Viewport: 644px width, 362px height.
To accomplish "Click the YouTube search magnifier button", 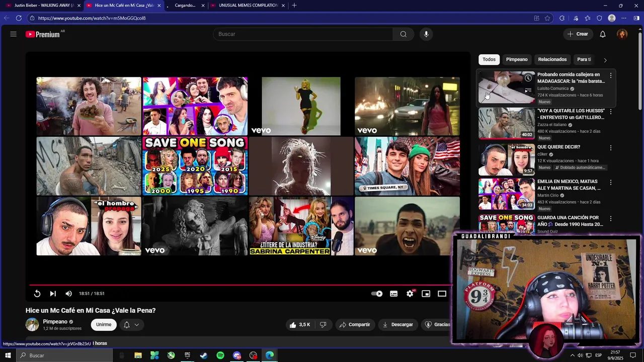I will (x=404, y=34).
